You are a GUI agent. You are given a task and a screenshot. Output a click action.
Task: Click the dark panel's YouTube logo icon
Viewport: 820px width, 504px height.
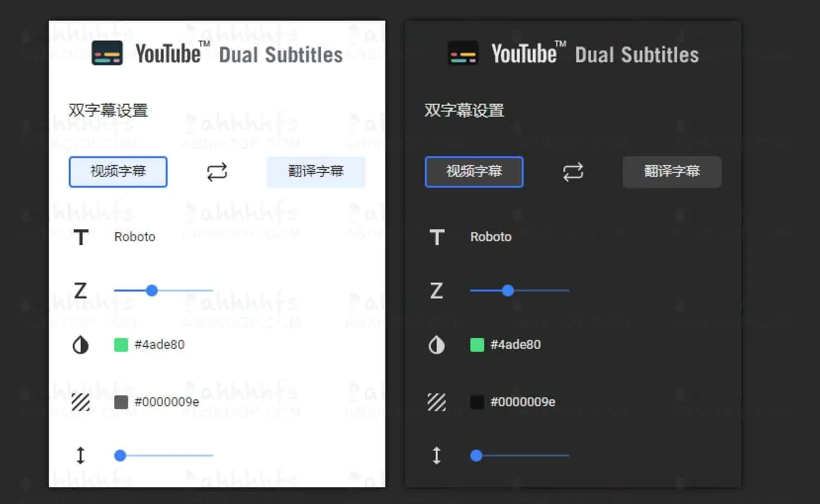coord(462,52)
